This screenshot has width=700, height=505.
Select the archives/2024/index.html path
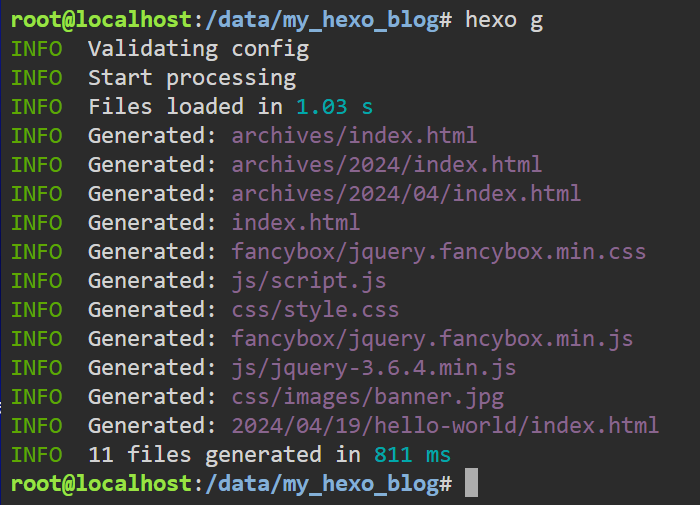[x=386, y=165]
